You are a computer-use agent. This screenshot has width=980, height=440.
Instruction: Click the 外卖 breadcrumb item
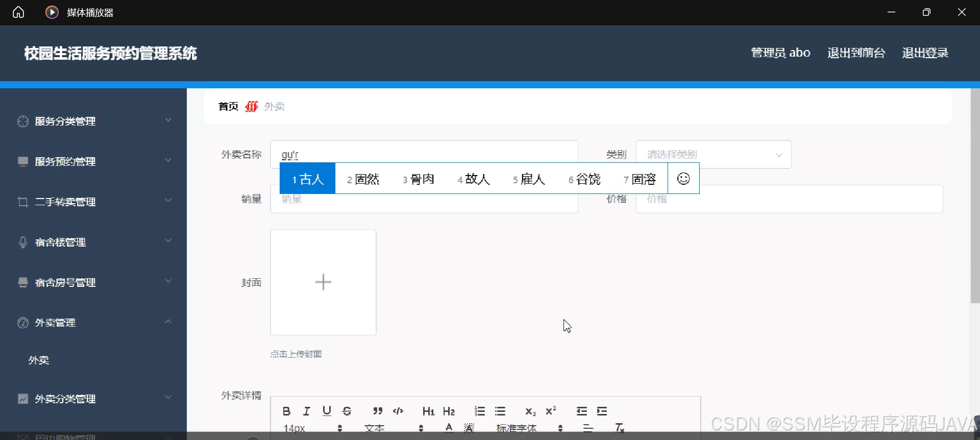pos(275,106)
